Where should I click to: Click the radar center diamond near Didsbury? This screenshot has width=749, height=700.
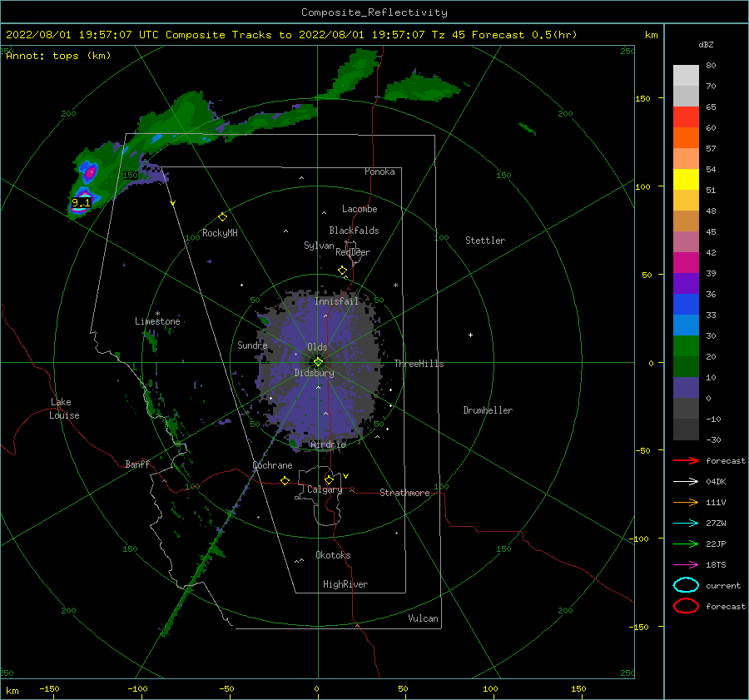(318, 362)
